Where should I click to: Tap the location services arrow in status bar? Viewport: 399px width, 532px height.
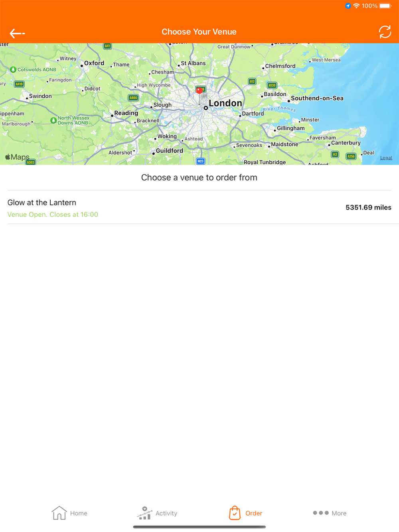348,6
